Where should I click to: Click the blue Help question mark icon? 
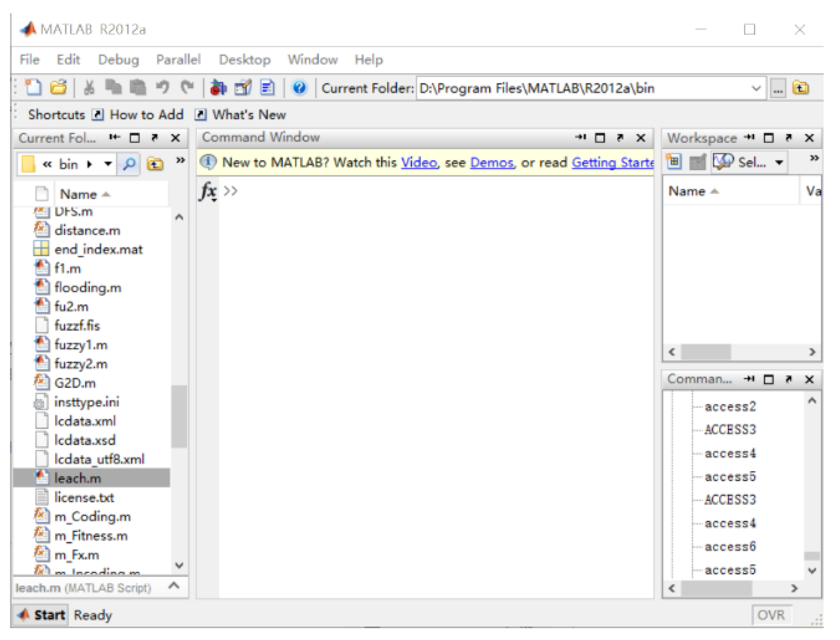click(x=299, y=87)
